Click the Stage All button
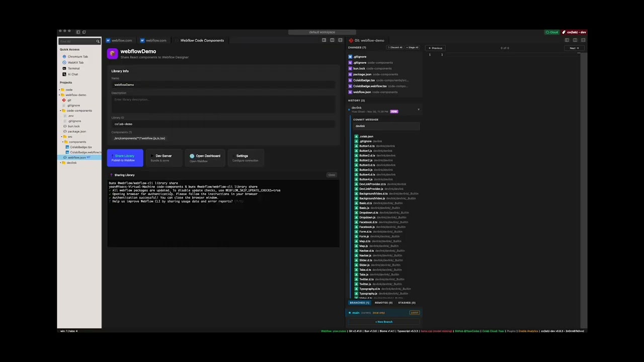This screenshot has width=644, height=362. click(x=412, y=47)
